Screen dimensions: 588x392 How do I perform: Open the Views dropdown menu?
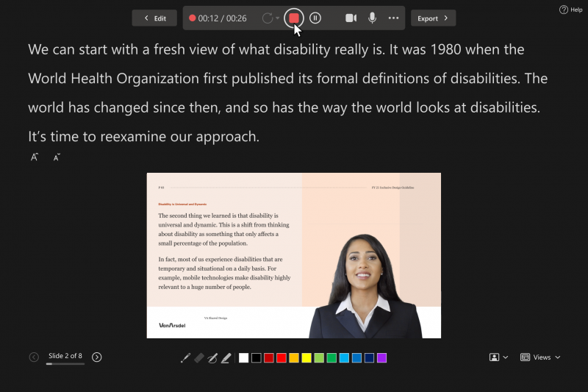pos(541,357)
